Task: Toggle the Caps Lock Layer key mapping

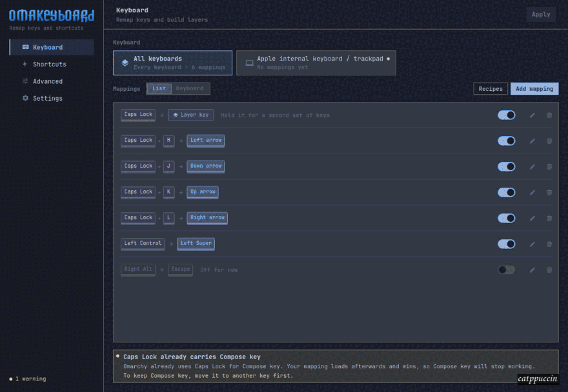Action: click(x=506, y=115)
